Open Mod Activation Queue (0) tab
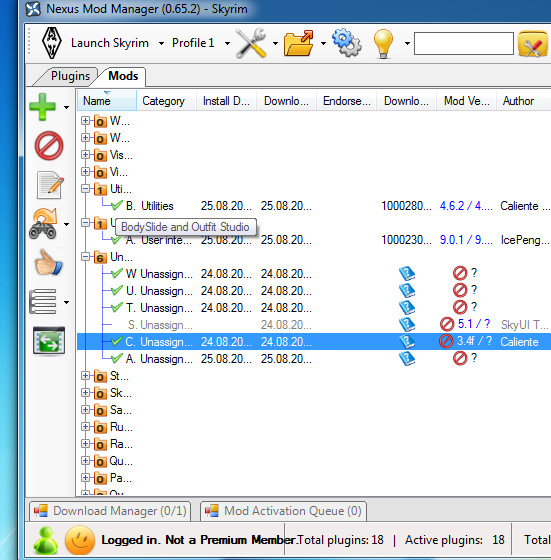Image resolution: width=551 pixels, height=560 pixels. pos(284,511)
